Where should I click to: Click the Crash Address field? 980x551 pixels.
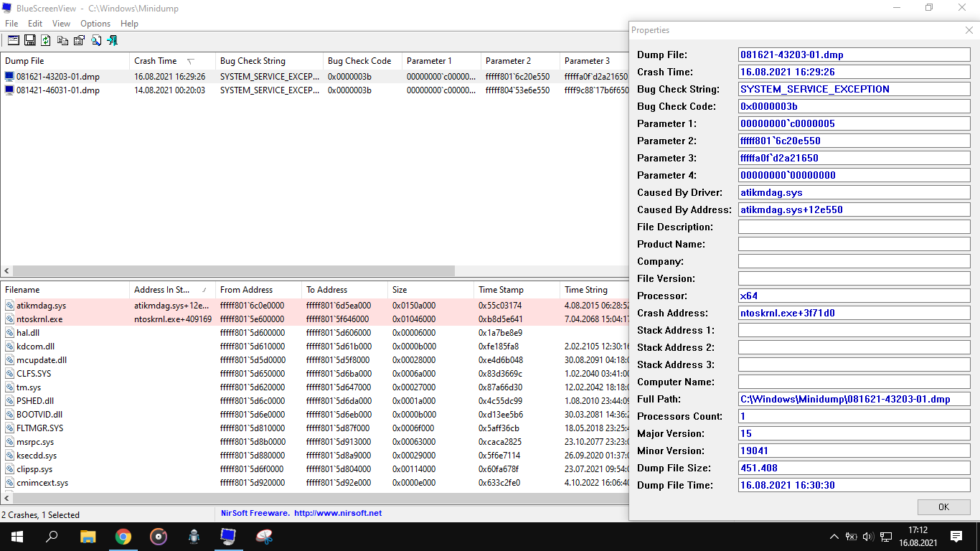tap(854, 313)
